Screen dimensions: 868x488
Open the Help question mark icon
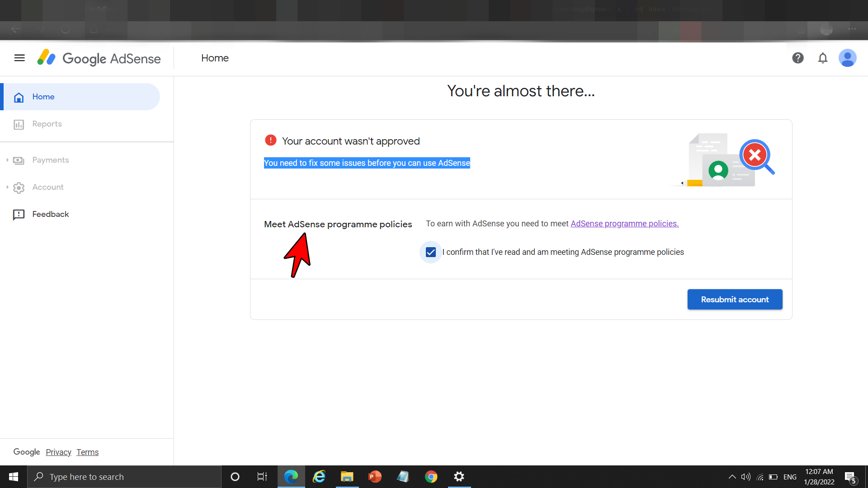[x=798, y=58]
